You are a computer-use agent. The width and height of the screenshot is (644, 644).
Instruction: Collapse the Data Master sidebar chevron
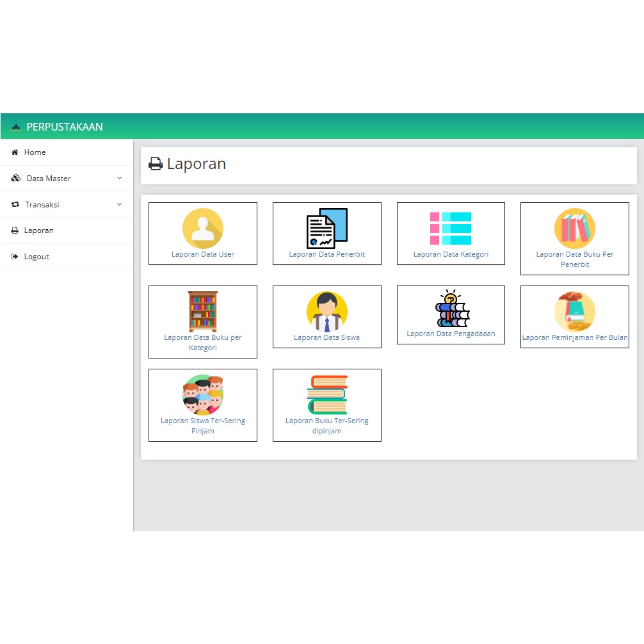point(119,178)
